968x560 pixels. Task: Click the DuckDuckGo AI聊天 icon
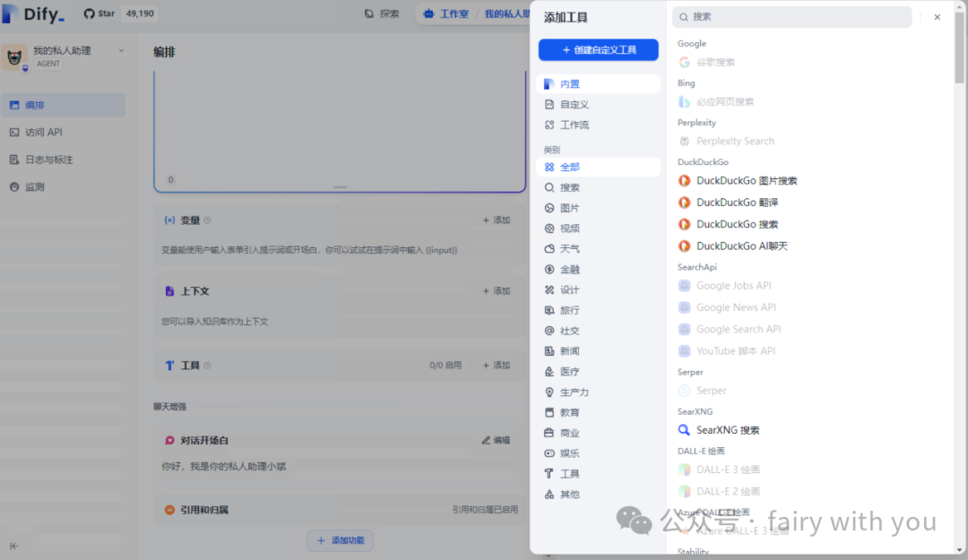tap(685, 246)
